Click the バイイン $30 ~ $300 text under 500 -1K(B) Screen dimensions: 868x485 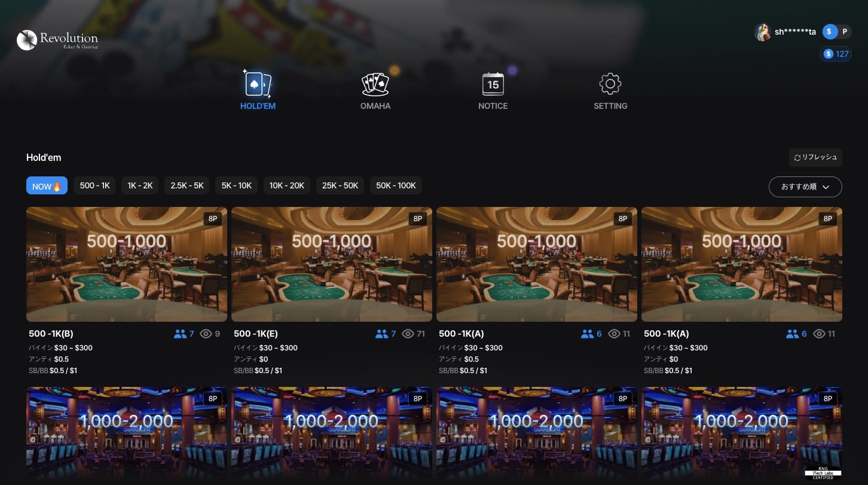60,348
